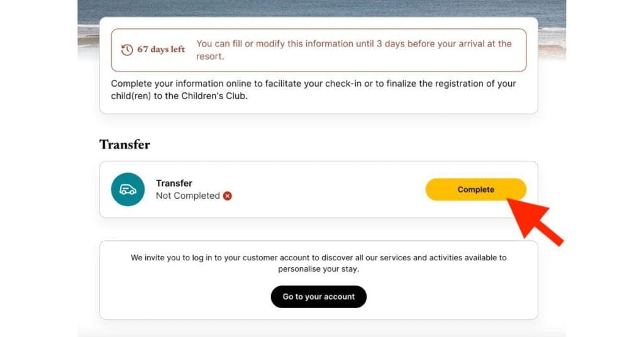Click the modify-until-3-days notice text
This screenshot has height=337, width=644.
coord(354,50)
